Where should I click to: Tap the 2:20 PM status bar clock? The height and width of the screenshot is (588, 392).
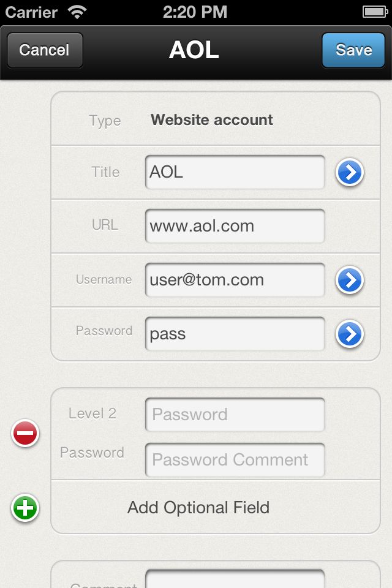(195, 12)
